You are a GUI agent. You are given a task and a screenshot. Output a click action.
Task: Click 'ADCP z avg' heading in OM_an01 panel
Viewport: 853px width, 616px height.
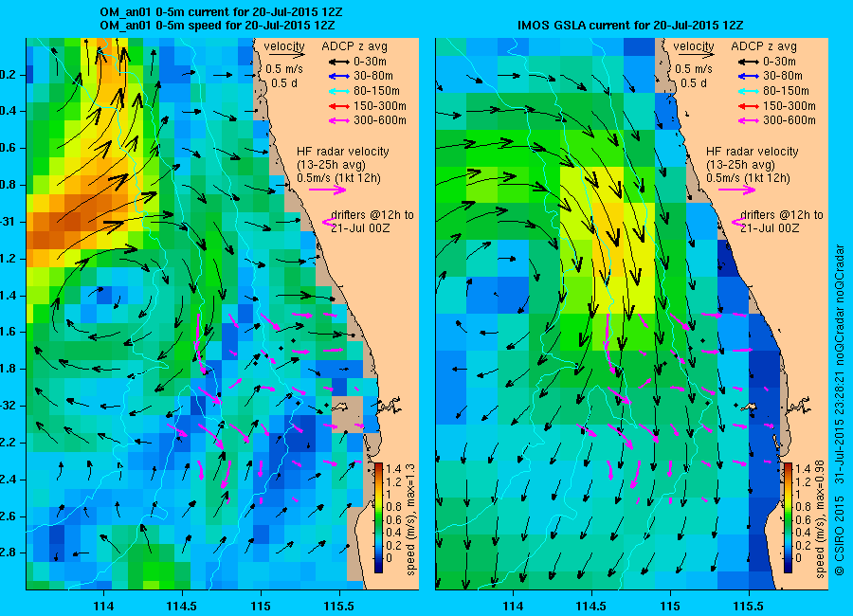tap(354, 46)
